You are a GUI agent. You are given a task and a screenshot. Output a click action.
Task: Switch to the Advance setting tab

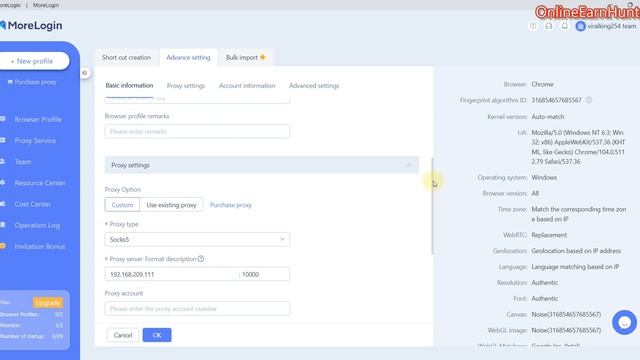(188, 58)
